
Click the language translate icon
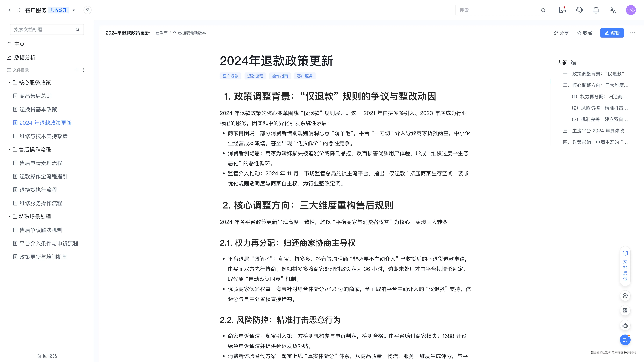(x=612, y=10)
